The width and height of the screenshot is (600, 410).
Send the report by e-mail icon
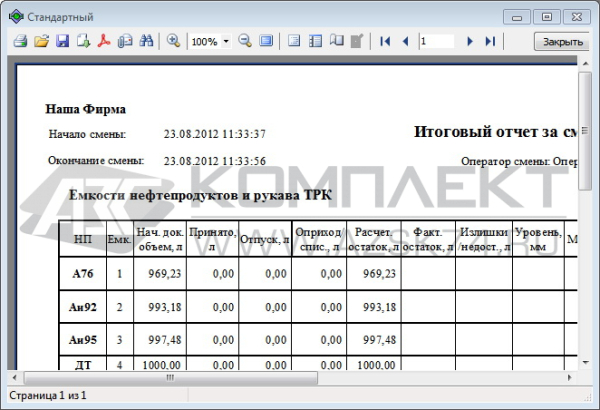point(125,41)
